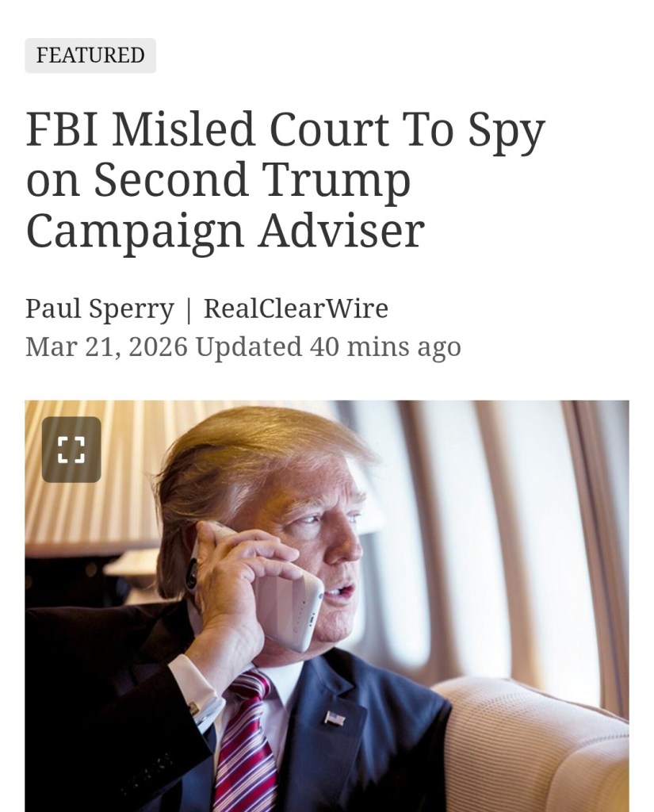Click the cream seat cushion in the photo

(x=539, y=745)
